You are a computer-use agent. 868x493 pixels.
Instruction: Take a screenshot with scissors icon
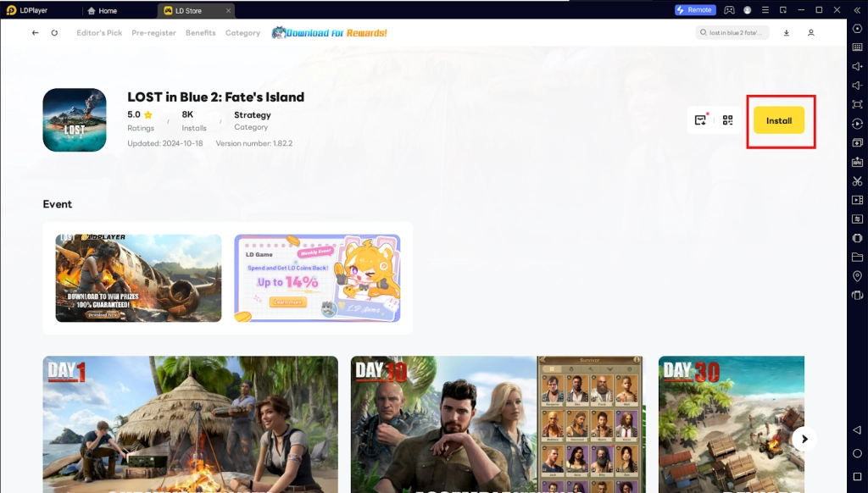click(857, 181)
